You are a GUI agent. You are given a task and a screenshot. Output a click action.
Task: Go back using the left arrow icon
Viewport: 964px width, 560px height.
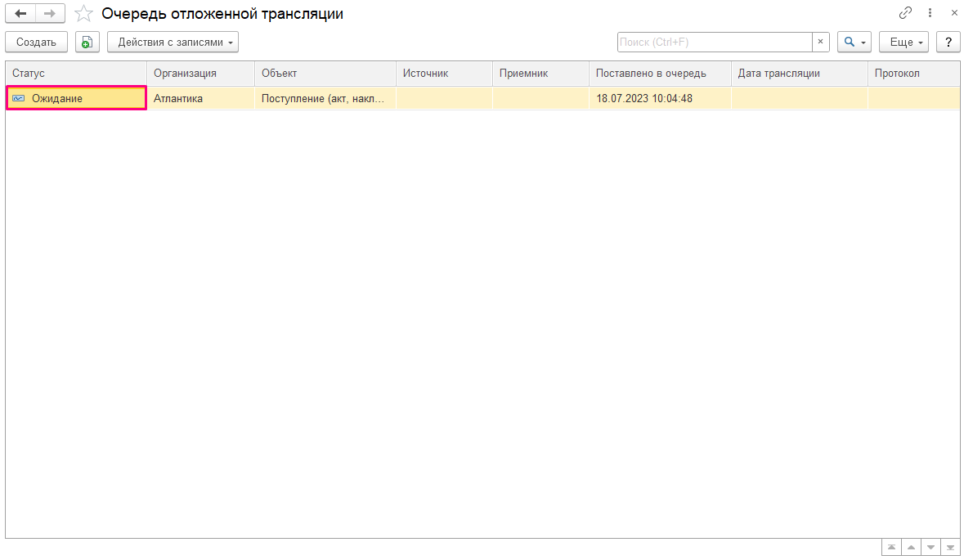[x=20, y=13]
